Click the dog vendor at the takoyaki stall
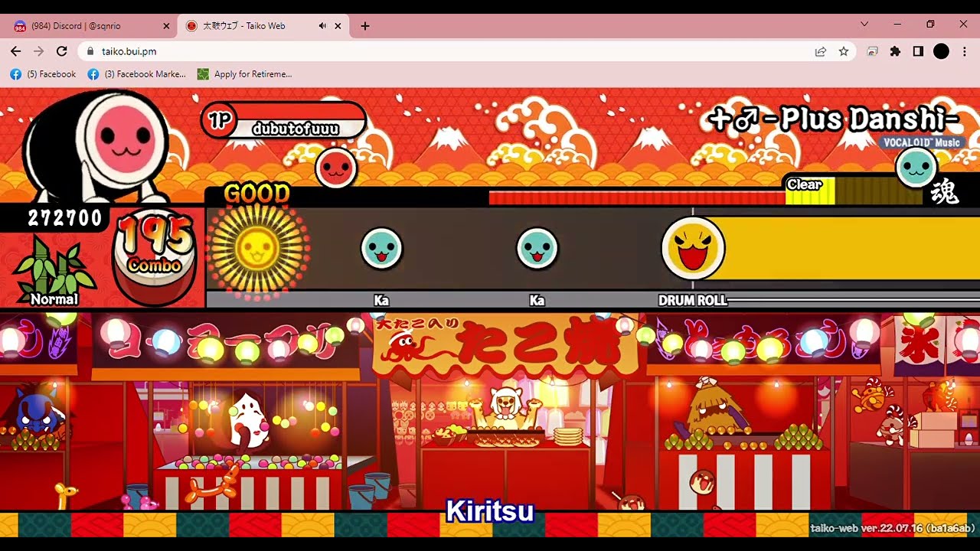Screen dimensions: 980x551 click(x=505, y=409)
